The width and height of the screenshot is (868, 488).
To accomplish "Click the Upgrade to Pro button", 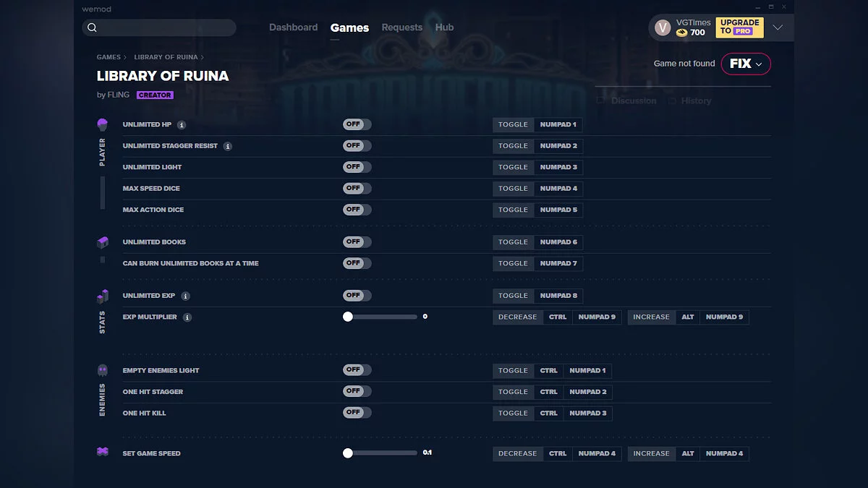I will [739, 27].
